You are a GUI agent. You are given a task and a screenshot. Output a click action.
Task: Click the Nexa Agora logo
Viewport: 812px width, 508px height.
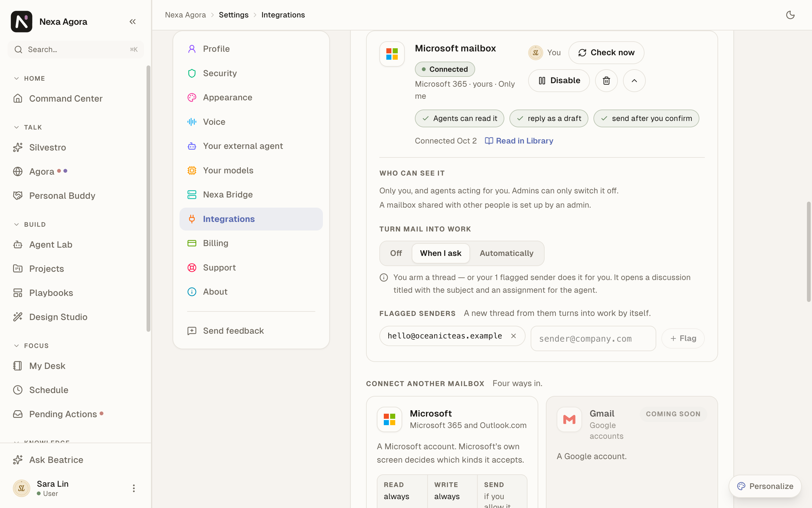click(22, 22)
